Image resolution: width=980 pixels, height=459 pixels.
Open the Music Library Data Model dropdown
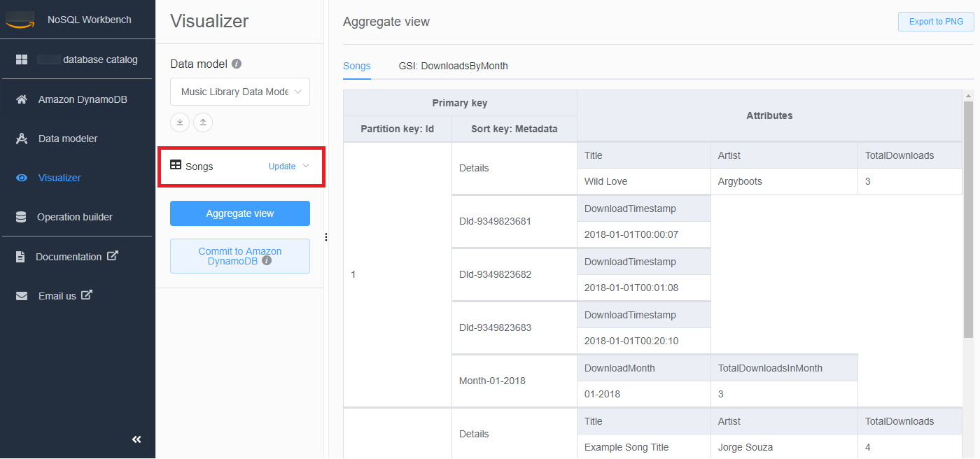pyautogui.click(x=239, y=92)
